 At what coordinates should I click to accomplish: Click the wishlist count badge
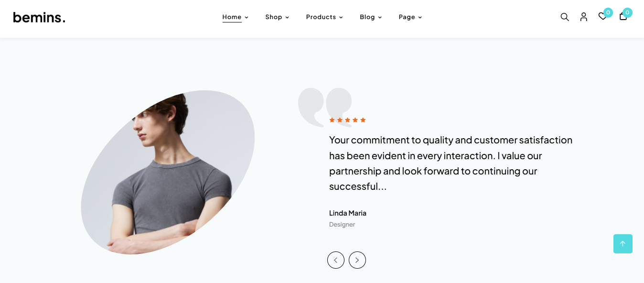pyautogui.click(x=608, y=12)
